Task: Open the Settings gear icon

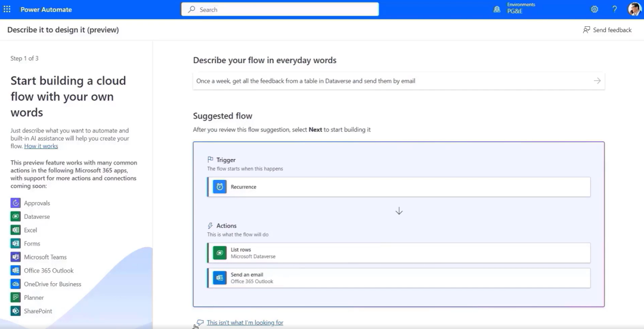Action: 595,10
